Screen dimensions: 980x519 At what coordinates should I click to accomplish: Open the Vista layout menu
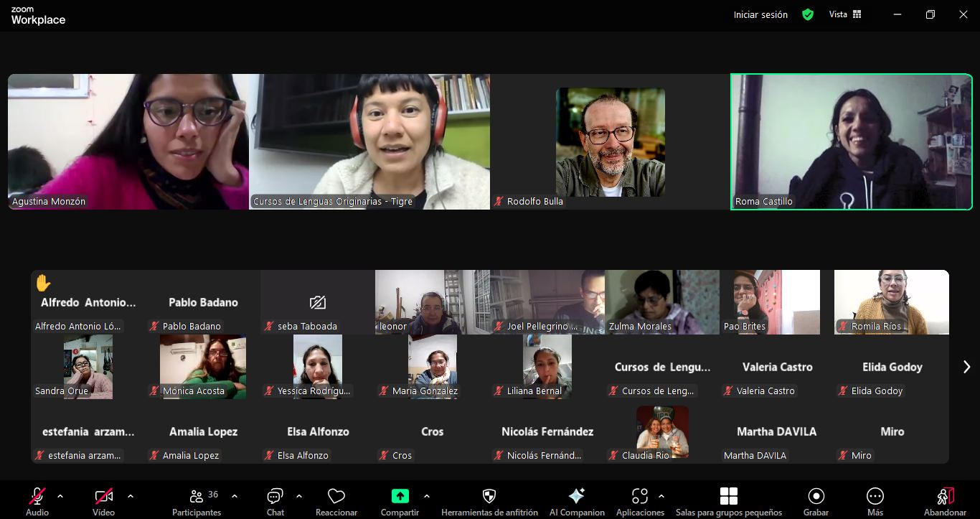click(x=845, y=14)
